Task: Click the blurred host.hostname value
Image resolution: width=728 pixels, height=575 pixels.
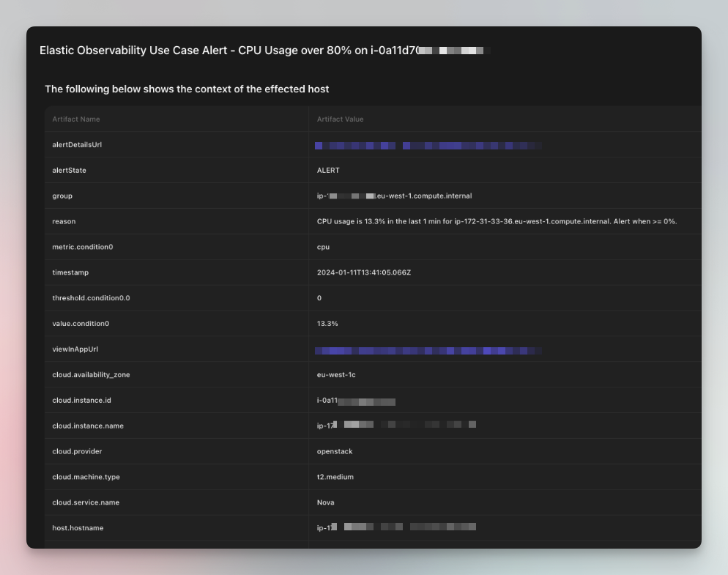Action: point(396,527)
